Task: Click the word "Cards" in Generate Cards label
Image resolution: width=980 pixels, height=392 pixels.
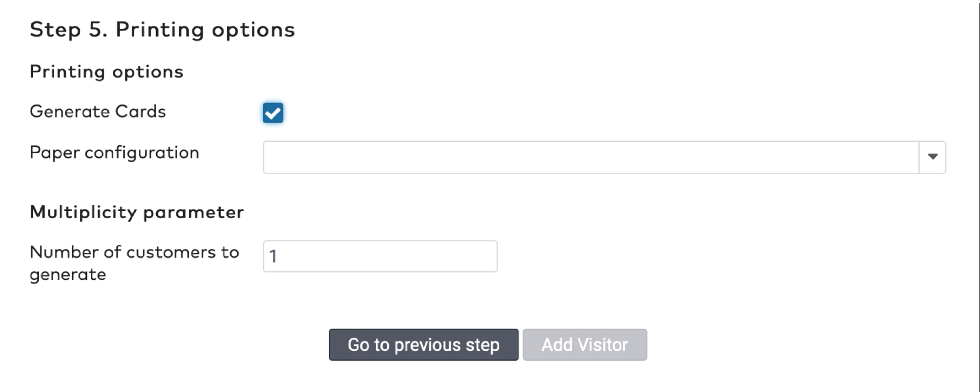Action: click(140, 112)
